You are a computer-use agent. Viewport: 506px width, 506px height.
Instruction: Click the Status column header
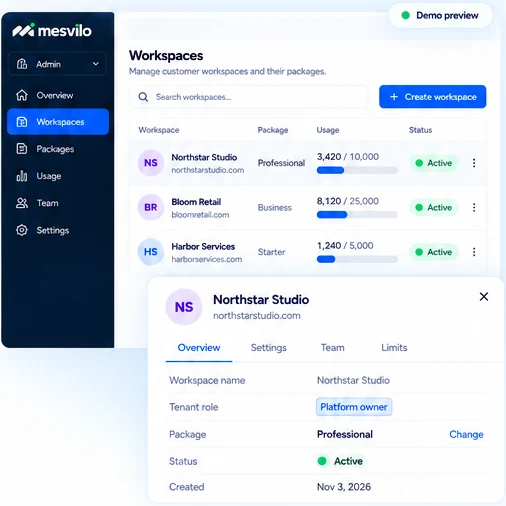[421, 130]
